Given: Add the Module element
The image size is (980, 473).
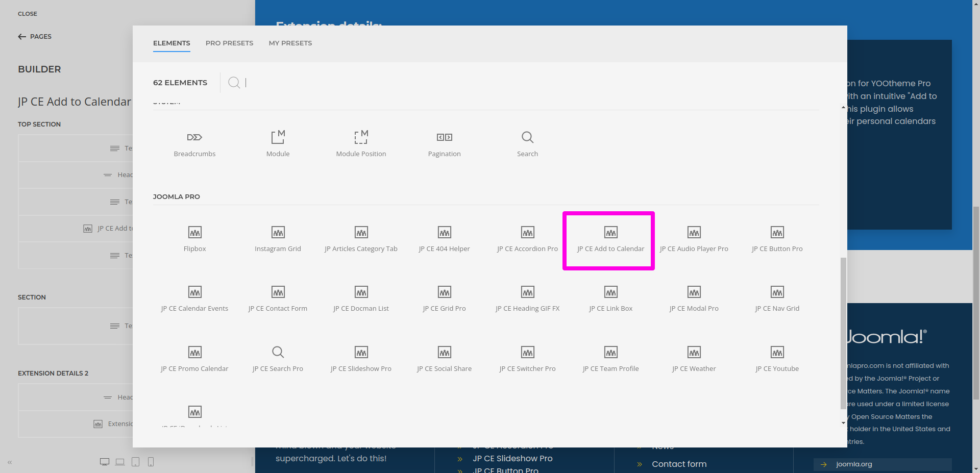Looking at the screenshot, I should [278, 144].
